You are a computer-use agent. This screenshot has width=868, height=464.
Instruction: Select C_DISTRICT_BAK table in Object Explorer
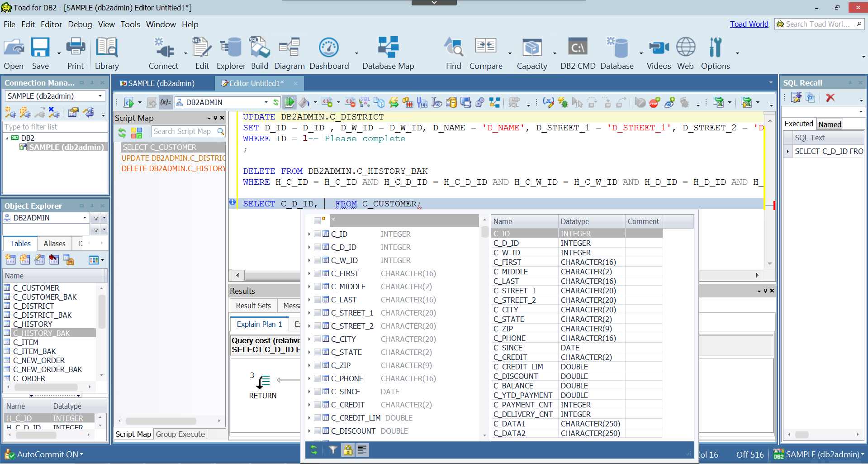click(42, 315)
